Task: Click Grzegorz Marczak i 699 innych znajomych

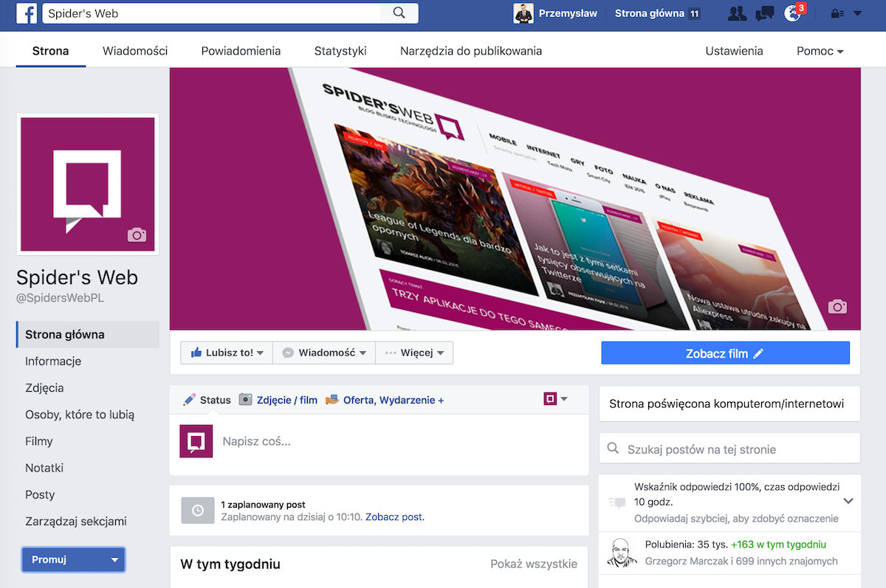Action: click(741, 561)
